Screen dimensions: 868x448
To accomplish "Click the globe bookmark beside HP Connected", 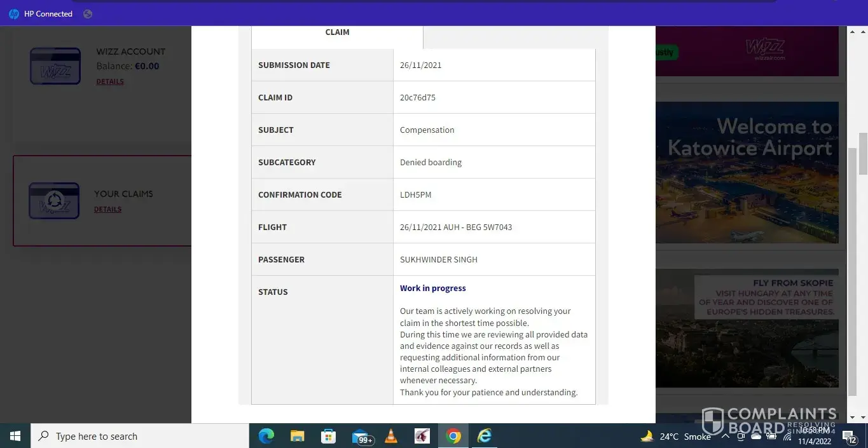I will [88, 14].
